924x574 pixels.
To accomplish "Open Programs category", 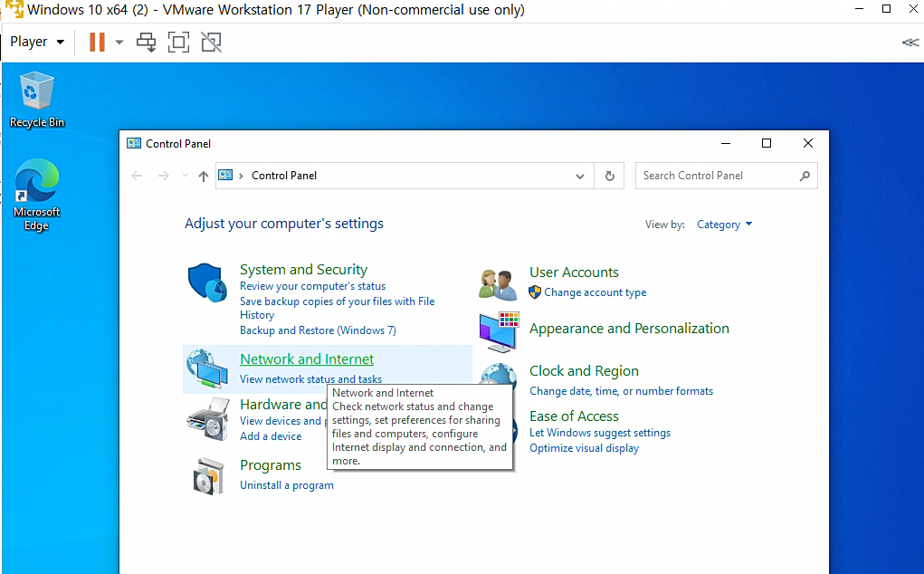I will coord(271,465).
